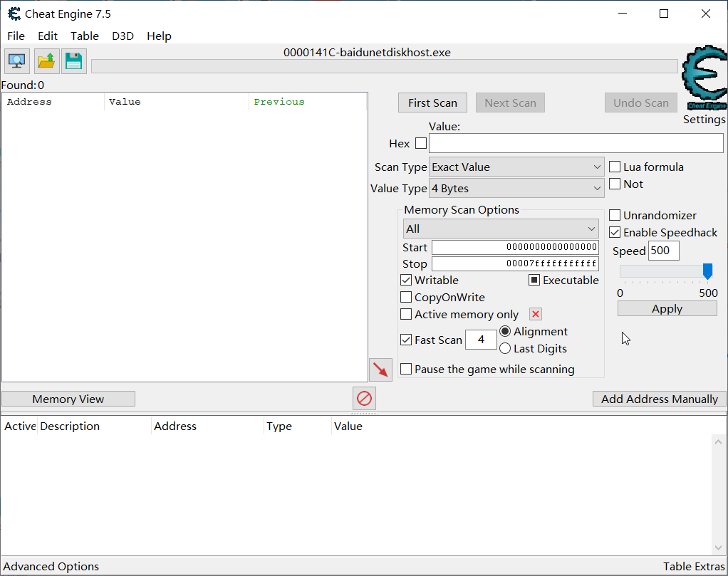
Task: Apply the speedhack setting
Action: point(667,309)
